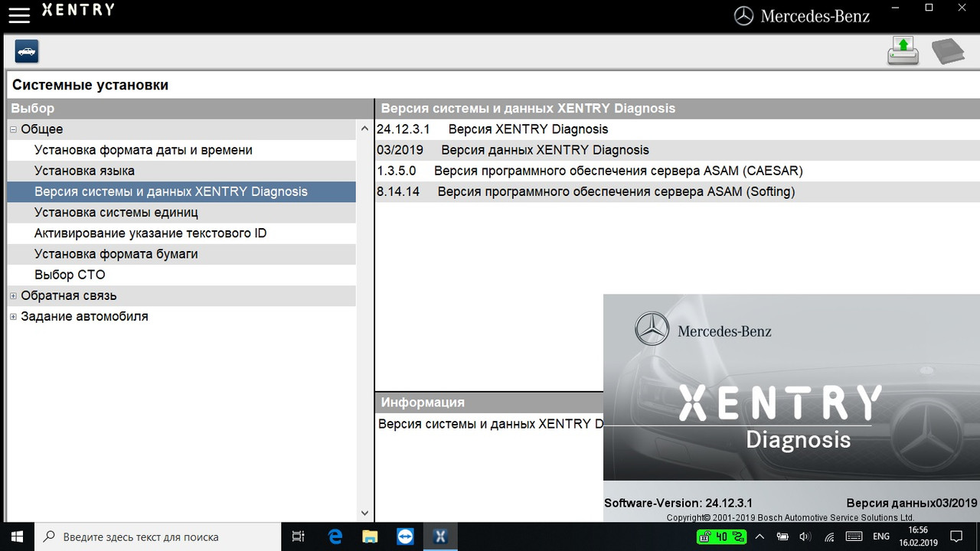
Task: Open TeamViewer from the taskbar
Action: (x=405, y=536)
